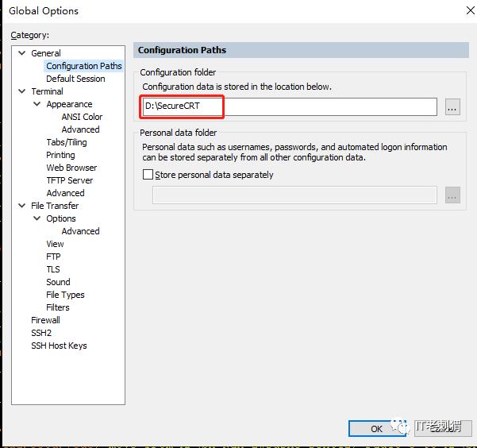Click the personal data folder path field
The image size is (477, 448).
294,195
